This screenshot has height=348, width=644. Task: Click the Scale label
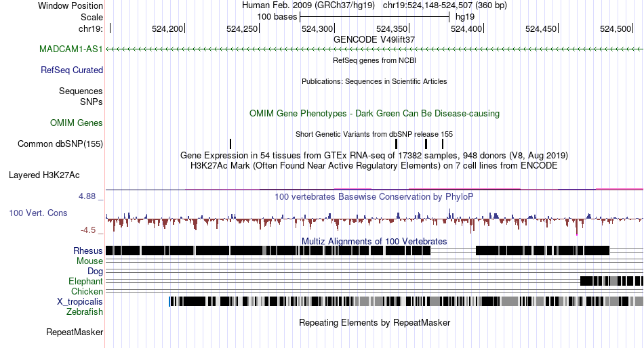tap(92, 17)
